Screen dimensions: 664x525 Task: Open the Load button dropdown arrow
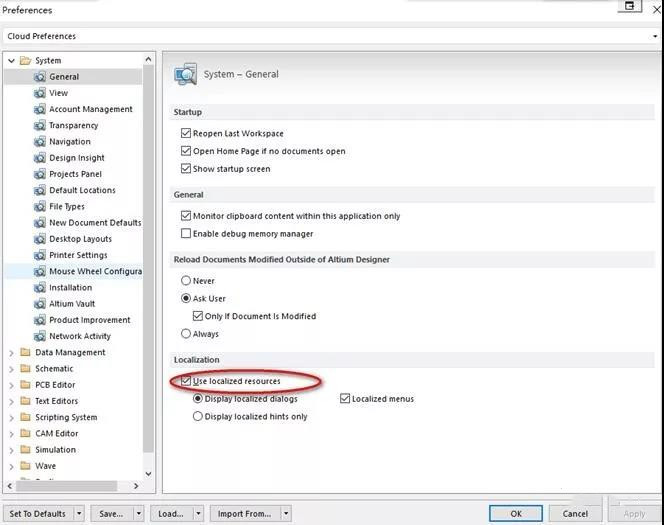pos(198,514)
